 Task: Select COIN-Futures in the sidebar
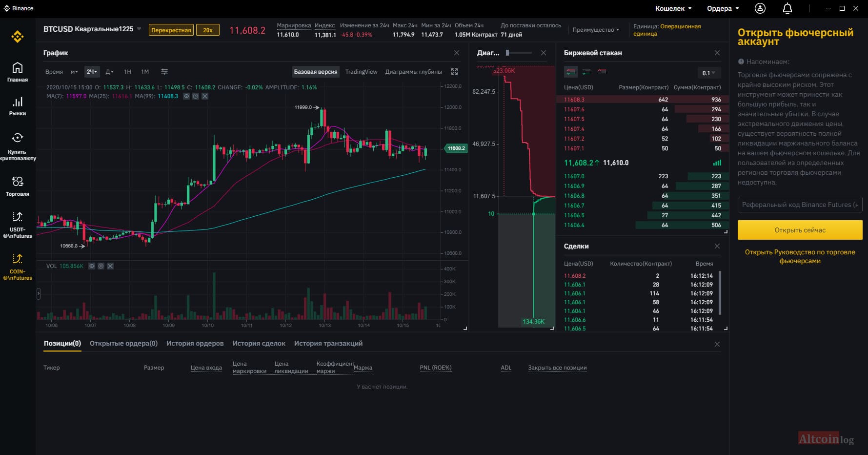(x=18, y=267)
